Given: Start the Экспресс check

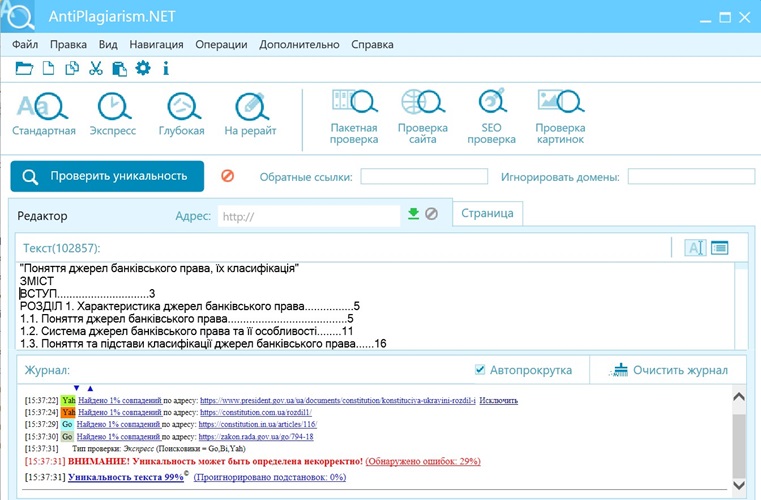Looking at the screenshot, I should (x=113, y=114).
